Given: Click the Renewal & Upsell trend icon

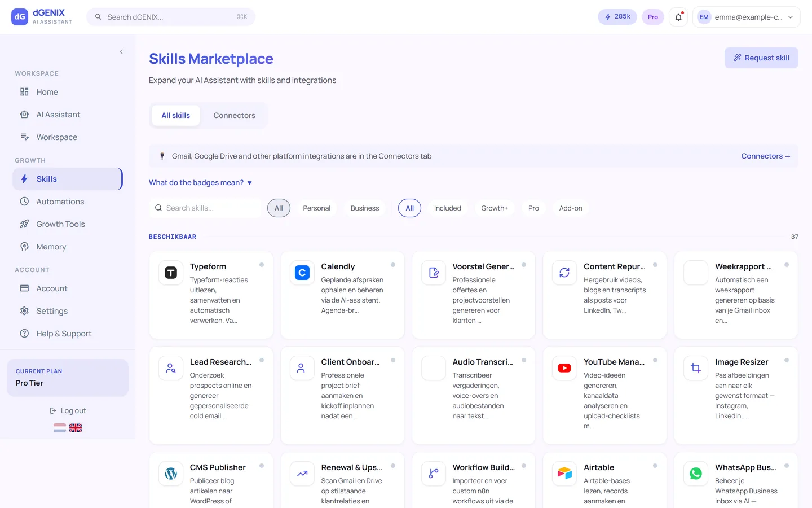Looking at the screenshot, I should 302,474.
